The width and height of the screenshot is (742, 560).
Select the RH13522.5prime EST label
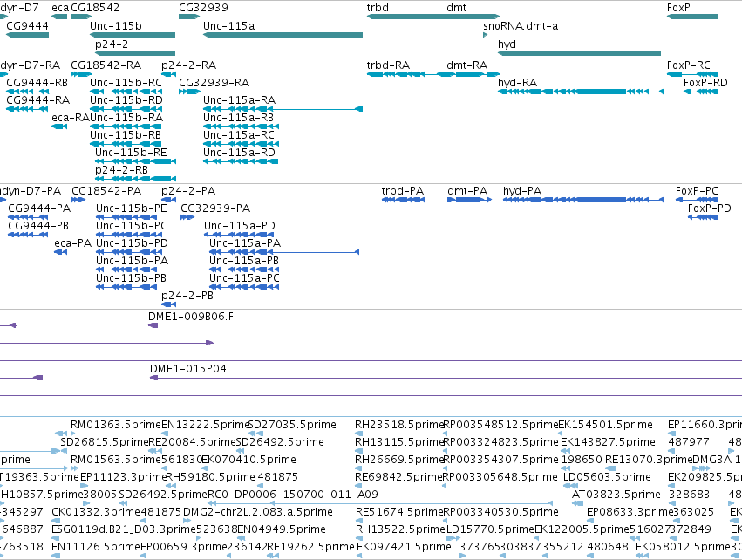[x=401, y=529]
